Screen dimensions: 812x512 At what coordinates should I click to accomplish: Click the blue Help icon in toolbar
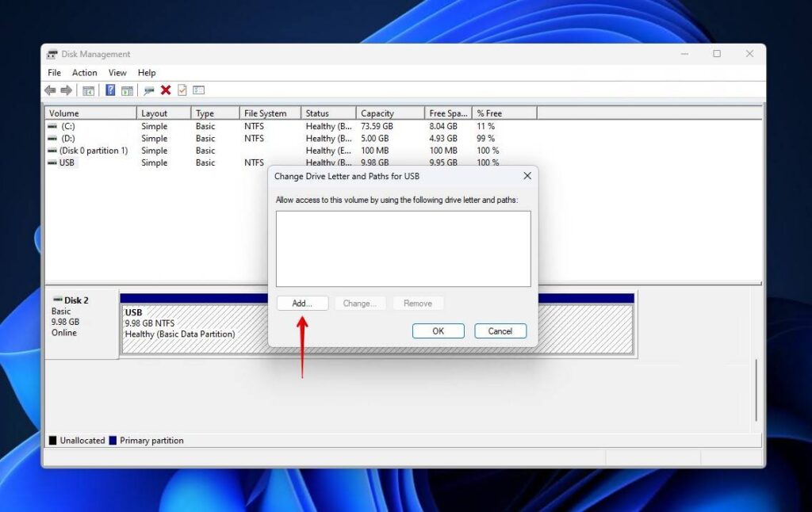coord(109,90)
